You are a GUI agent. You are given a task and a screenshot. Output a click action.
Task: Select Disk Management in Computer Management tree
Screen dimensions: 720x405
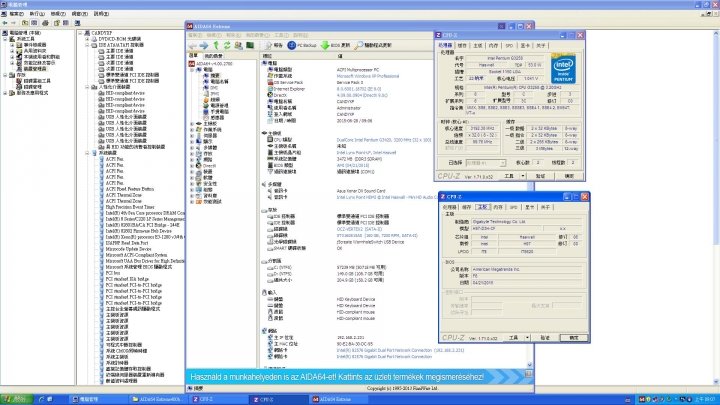(29, 87)
